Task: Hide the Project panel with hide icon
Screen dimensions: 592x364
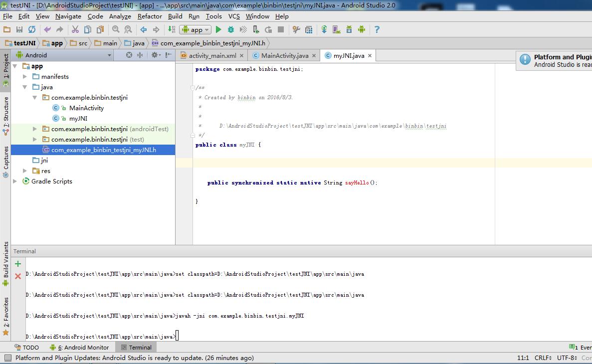Action: 169,55
